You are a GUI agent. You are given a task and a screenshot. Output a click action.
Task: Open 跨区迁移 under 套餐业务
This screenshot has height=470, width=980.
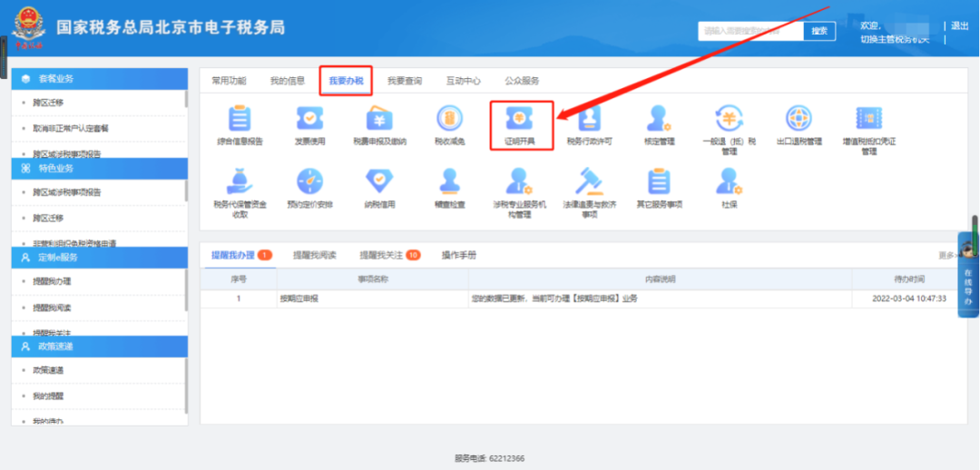pyautogui.click(x=48, y=103)
